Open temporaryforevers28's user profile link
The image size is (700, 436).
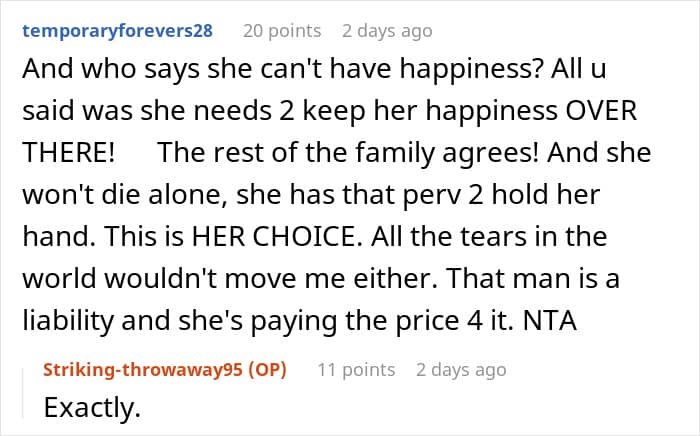click(x=117, y=30)
